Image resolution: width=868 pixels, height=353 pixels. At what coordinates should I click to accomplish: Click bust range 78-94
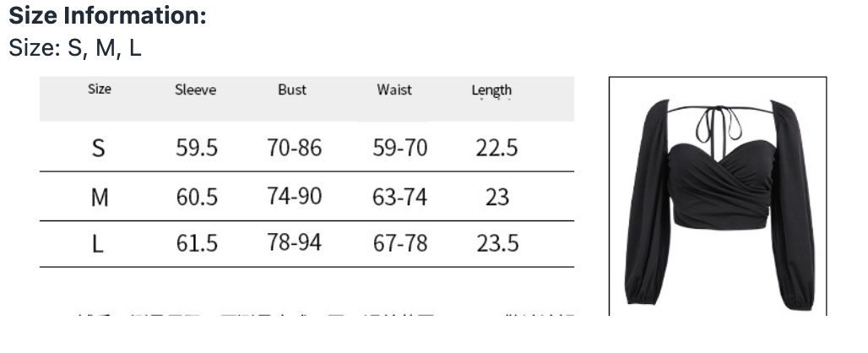[295, 242]
